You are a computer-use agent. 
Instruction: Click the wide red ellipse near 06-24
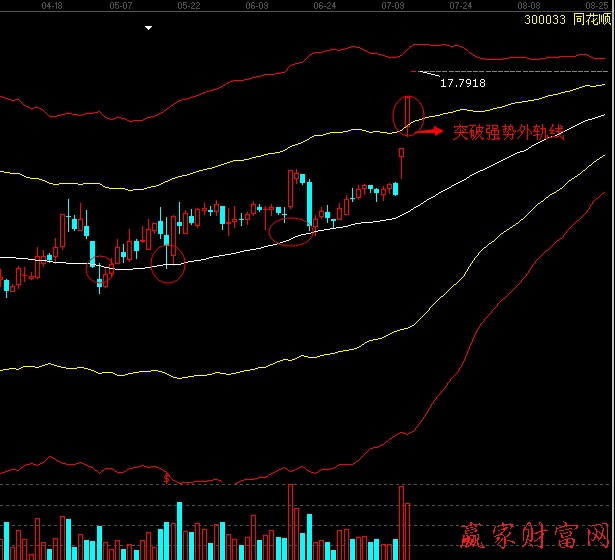pos(295,232)
